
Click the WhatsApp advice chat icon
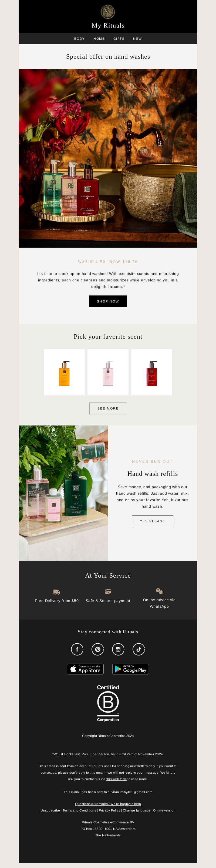click(159, 591)
